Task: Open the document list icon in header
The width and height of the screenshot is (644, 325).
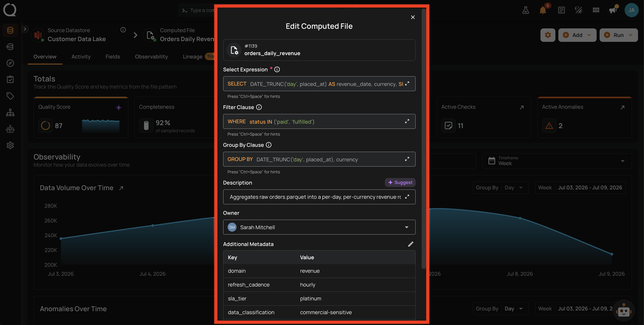Action: (562, 10)
